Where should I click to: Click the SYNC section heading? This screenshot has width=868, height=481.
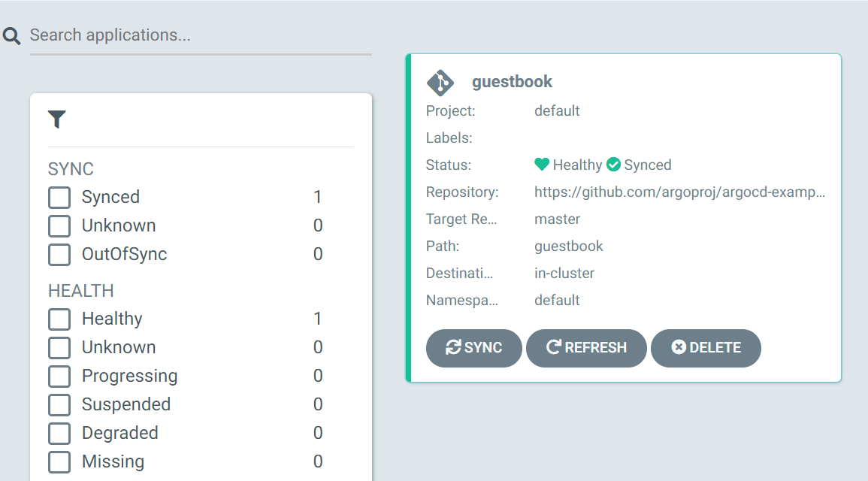[71, 169]
